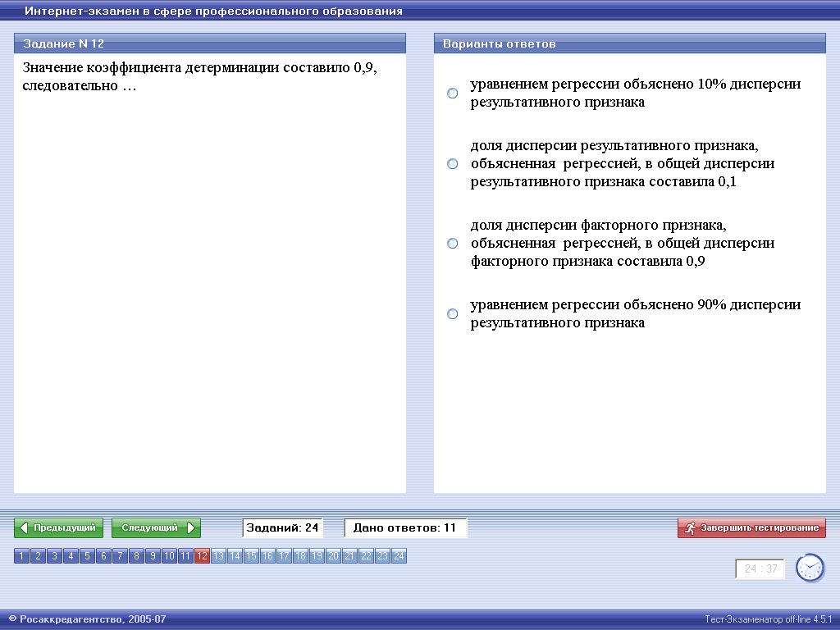Jump to question 13
The image size is (840, 630).
[x=218, y=556]
